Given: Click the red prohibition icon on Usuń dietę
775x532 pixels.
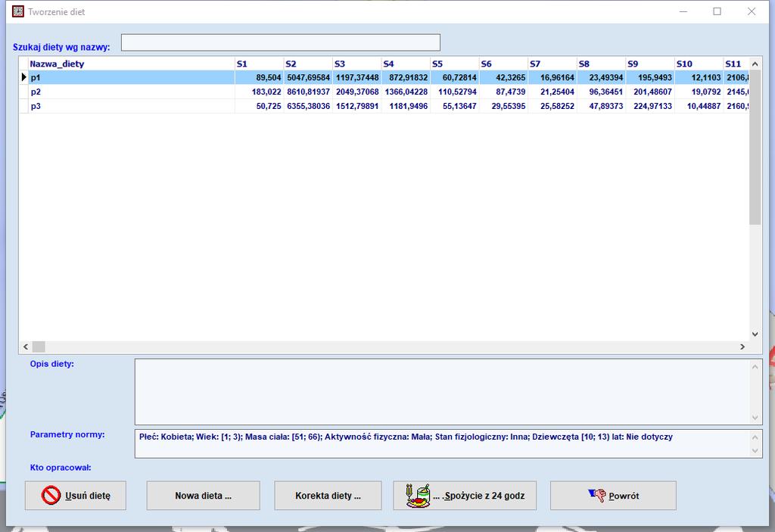Looking at the screenshot, I should pos(51,496).
